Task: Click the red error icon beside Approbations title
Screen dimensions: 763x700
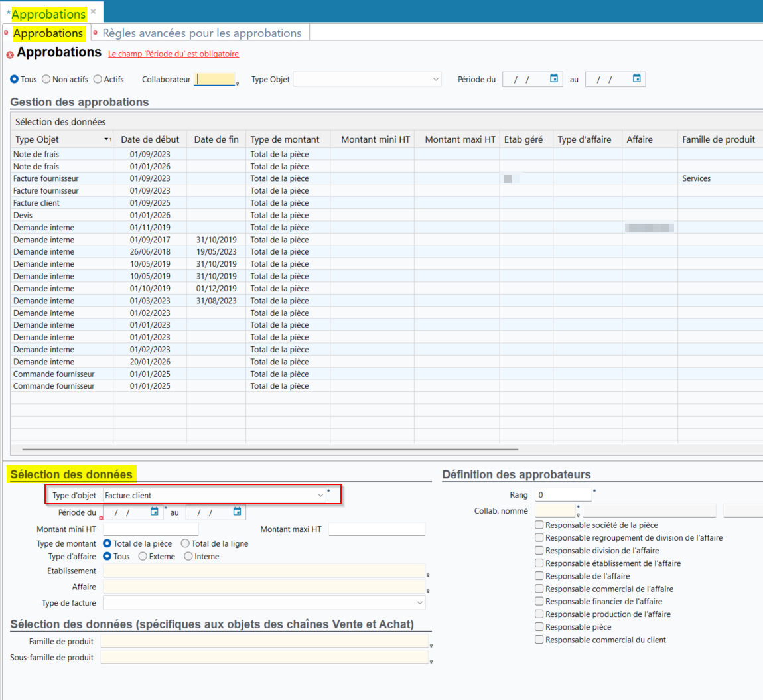Action: tap(10, 55)
